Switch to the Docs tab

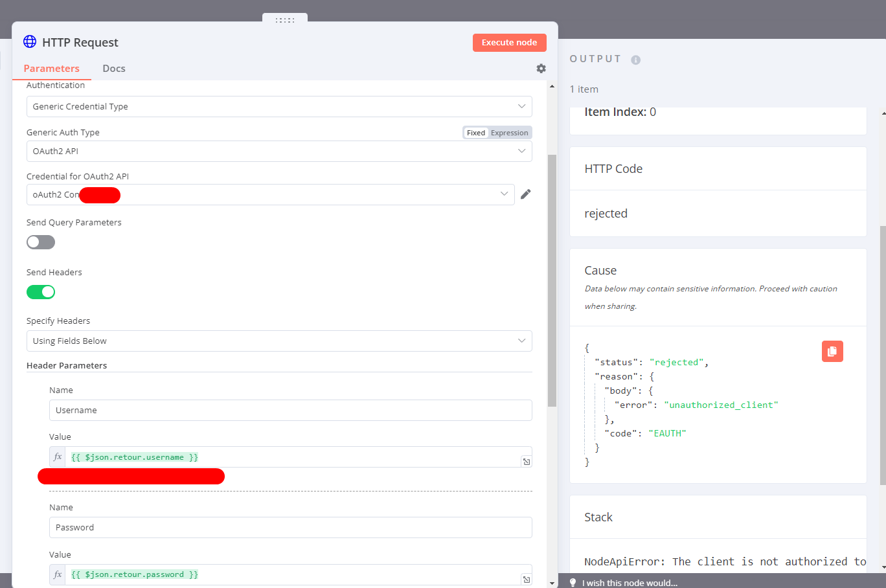[x=113, y=68]
